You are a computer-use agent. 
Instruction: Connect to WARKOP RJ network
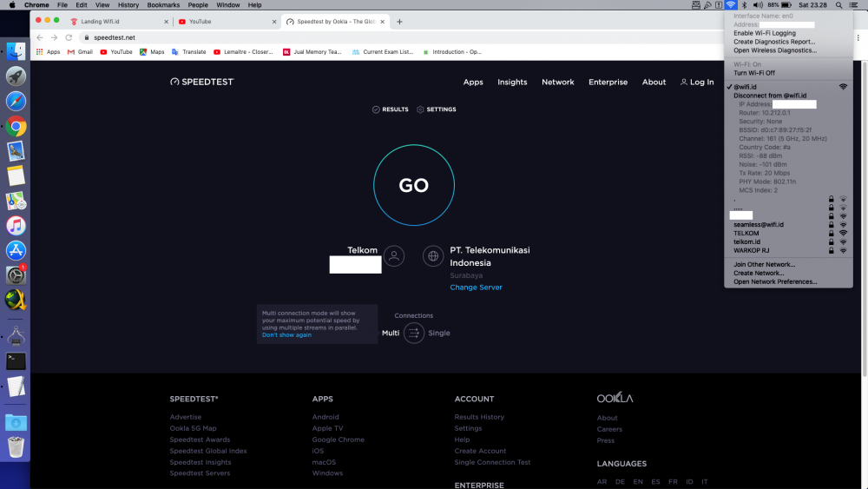(x=788, y=250)
